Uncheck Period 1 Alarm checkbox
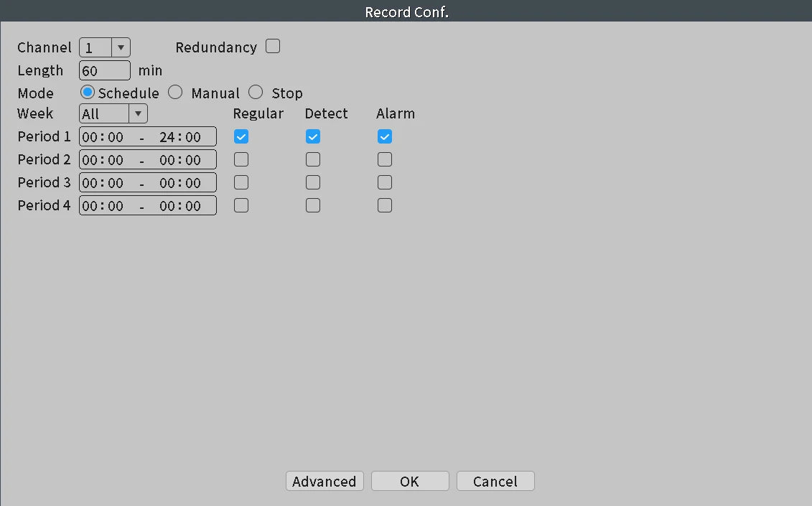Viewport: 812px width, 506px height. click(x=385, y=137)
